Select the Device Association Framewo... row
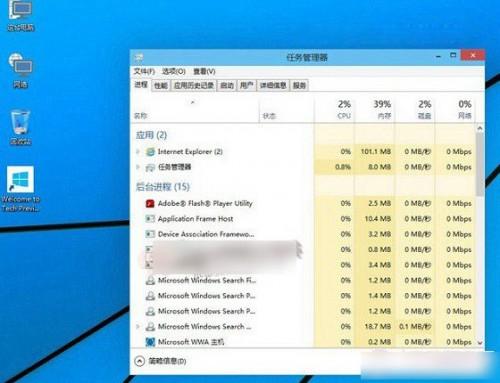The image size is (500, 383). 304,234
